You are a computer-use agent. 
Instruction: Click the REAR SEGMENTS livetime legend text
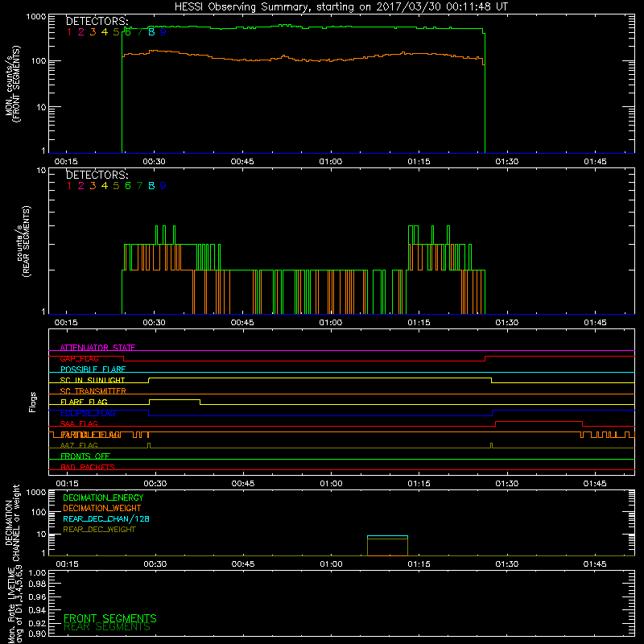(x=107, y=627)
